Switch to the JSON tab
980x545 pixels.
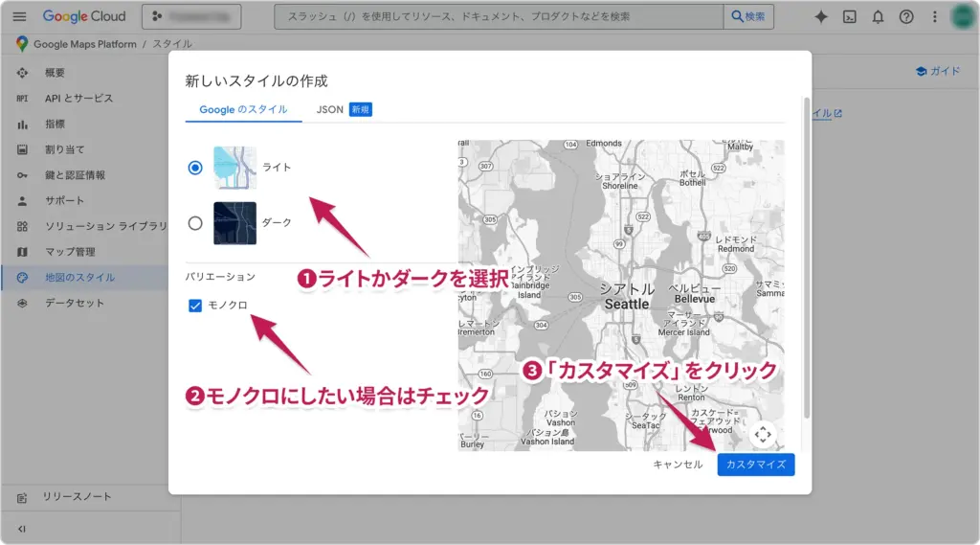click(344, 109)
